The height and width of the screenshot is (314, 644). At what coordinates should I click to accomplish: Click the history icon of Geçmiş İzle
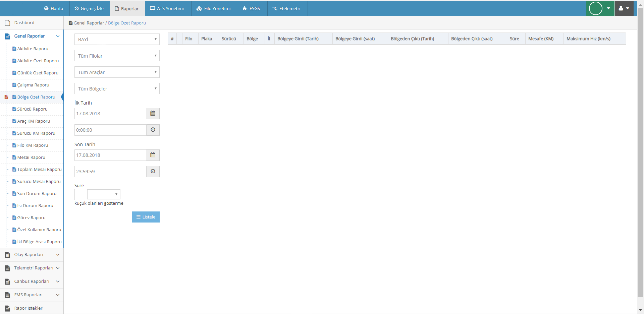pos(76,8)
